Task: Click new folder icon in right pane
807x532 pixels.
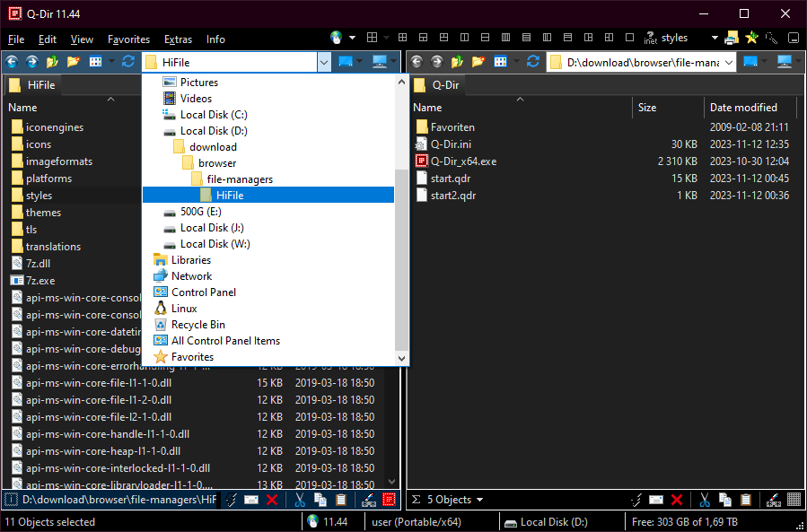Action: [x=478, y=62]
